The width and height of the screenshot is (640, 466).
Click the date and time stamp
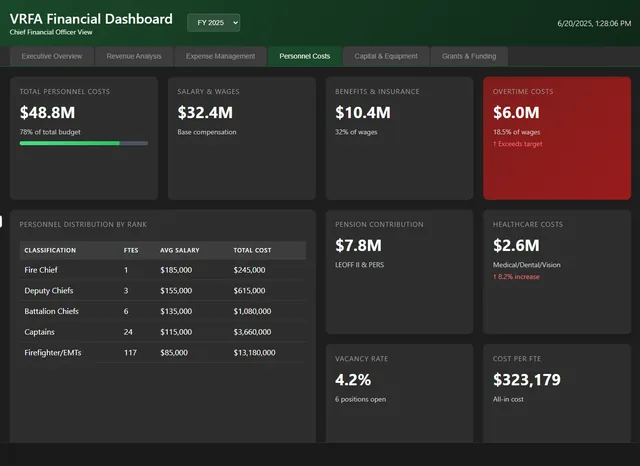coord(594,24)
